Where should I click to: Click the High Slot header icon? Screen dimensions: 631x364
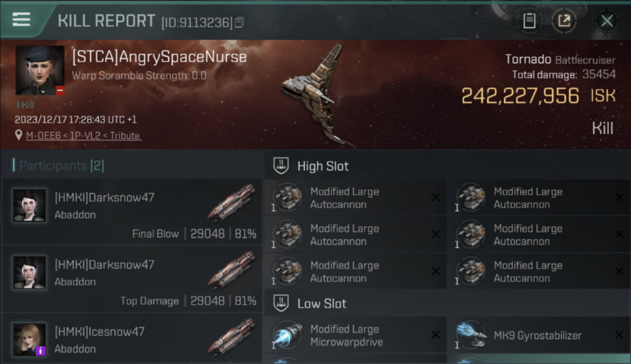coord(282,166)
